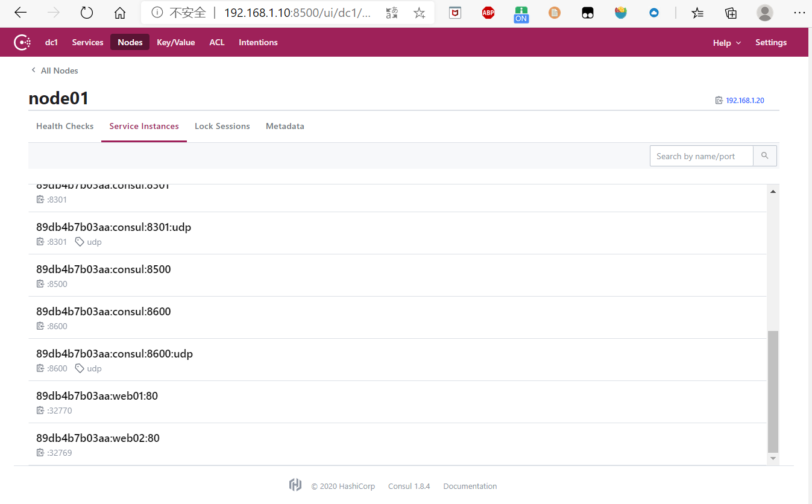The image size is (812, 504).
Task: Open the dc1 datacenter selector
Action: click(51, 42)
